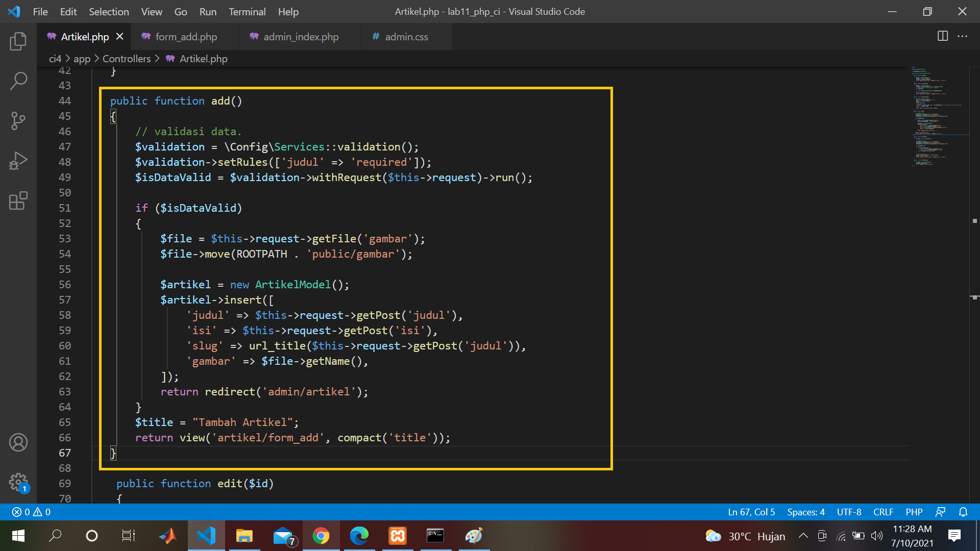Expand the Controllers breadcrumb

[x=126, y=58]
